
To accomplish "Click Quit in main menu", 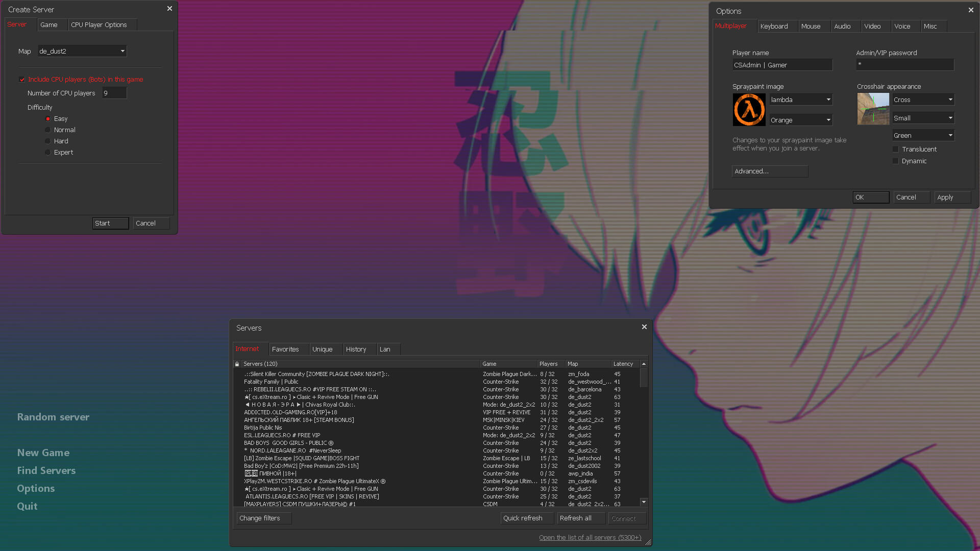I will [28, 506].
